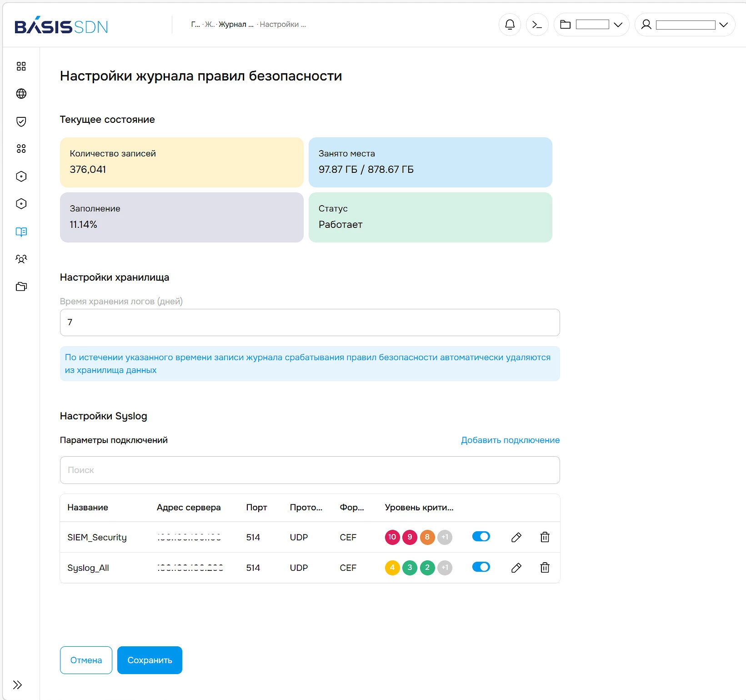
Task: Expand the project folder dropdown
Action: [x=591, y=25]
